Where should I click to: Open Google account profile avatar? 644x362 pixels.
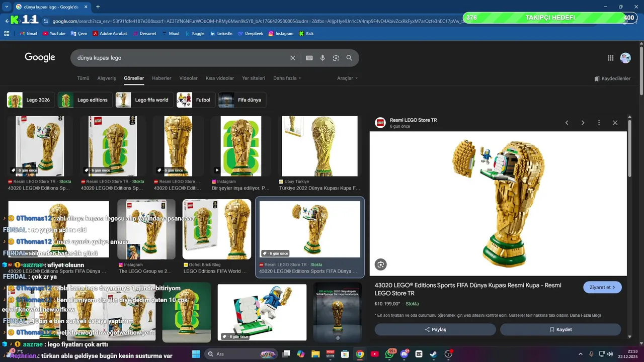pos(625,58)
